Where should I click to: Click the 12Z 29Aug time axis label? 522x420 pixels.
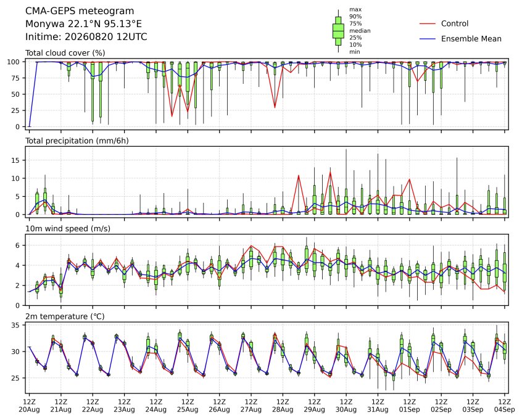[x=314, y=406]
